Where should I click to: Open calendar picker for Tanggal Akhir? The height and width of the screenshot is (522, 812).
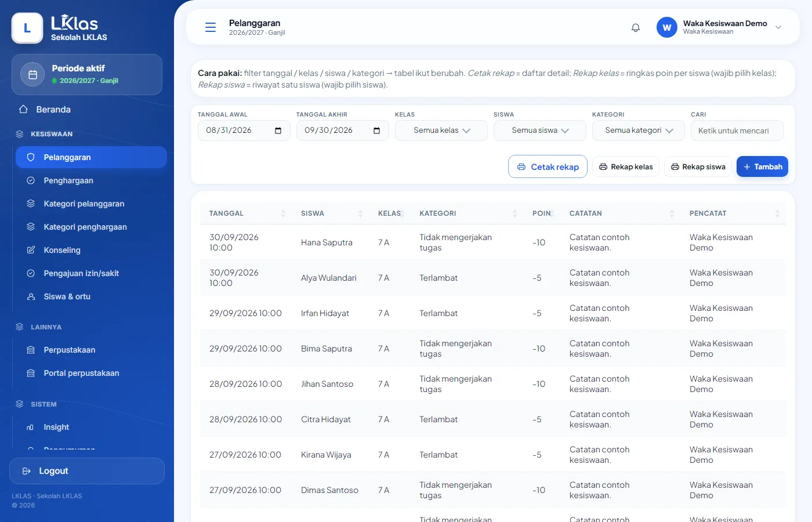376,130
